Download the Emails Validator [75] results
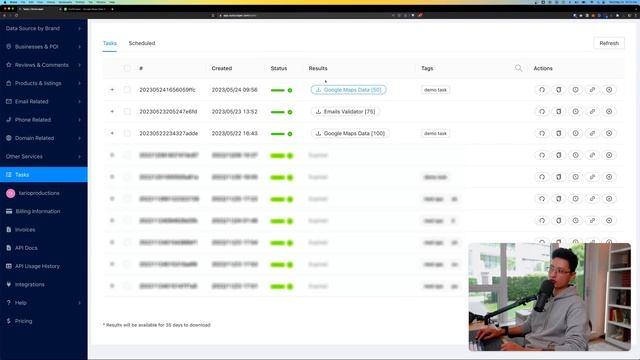Image resolution: width=640 pixels, height=360 pixels. coord(345,111)
